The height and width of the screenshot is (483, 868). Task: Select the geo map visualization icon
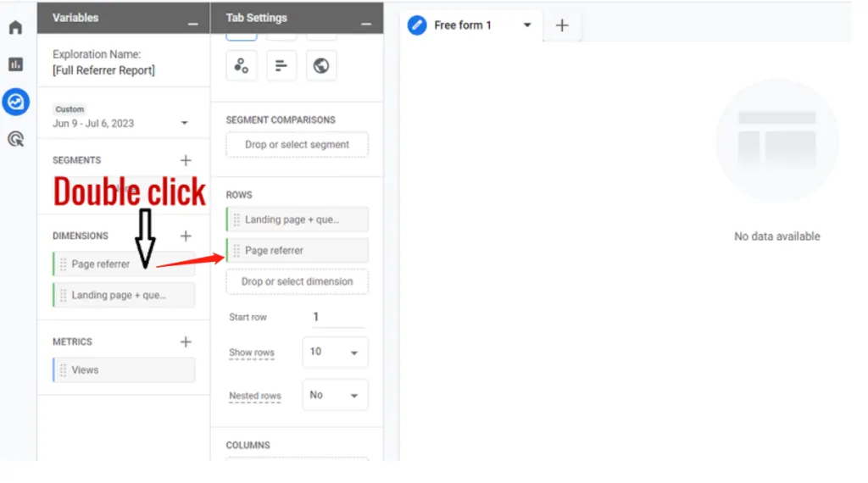tap(321, 66)
